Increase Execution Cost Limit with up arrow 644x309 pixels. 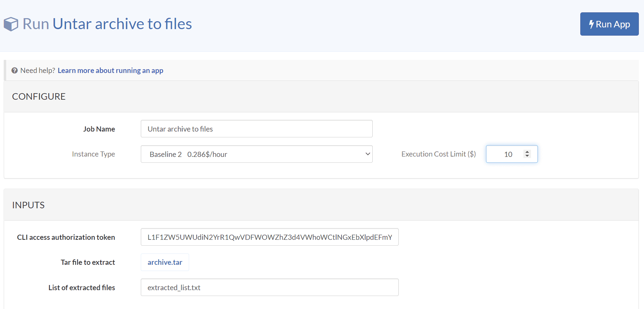point(527,152)
